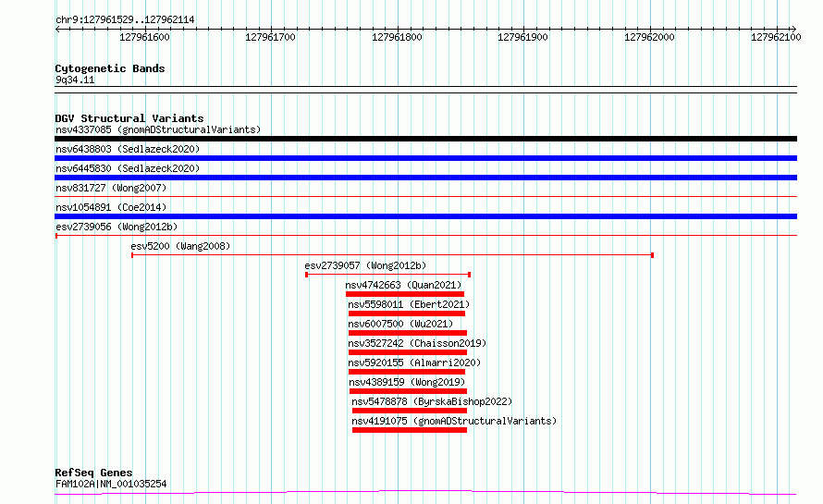Select the Cytogenetic Bands track title
The height and width of the screenshot is (504, 823).
click(110, 68)
